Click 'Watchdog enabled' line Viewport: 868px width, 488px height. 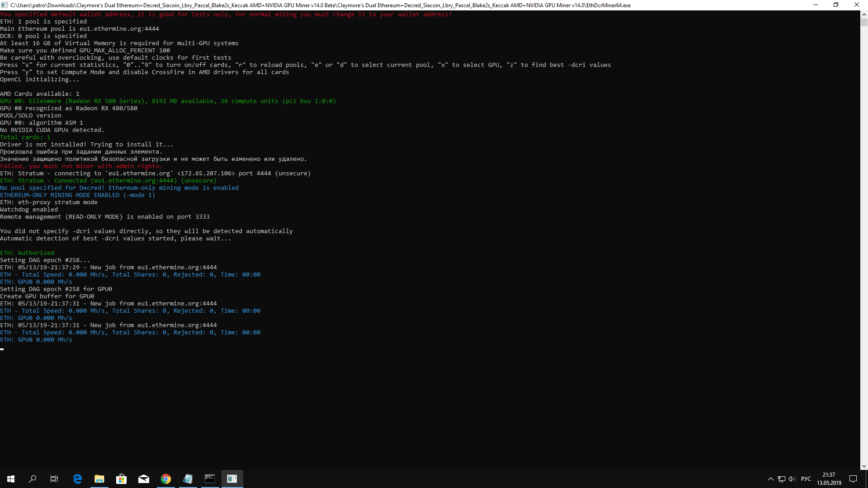(29, 210)
